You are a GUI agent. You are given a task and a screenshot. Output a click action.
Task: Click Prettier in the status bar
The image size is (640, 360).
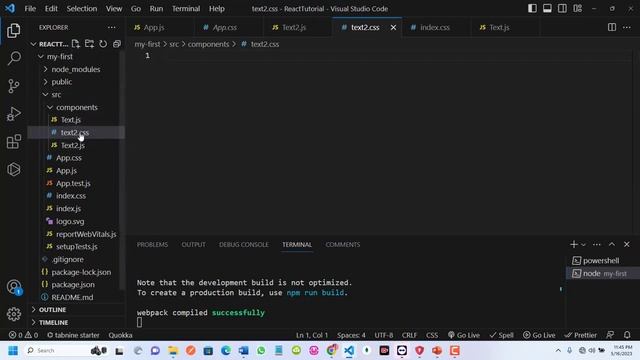coord(580,335)
